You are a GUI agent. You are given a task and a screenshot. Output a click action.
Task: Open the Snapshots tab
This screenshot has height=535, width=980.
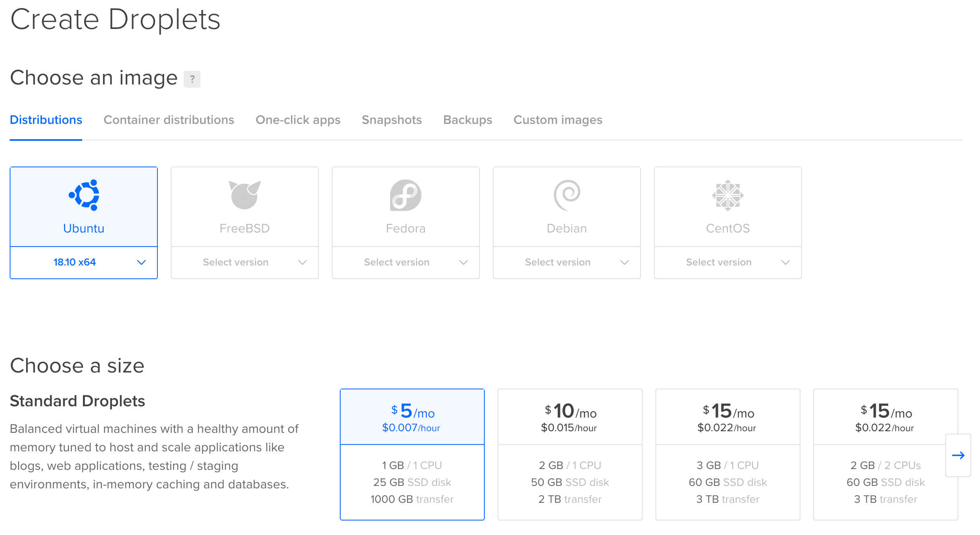392,120
